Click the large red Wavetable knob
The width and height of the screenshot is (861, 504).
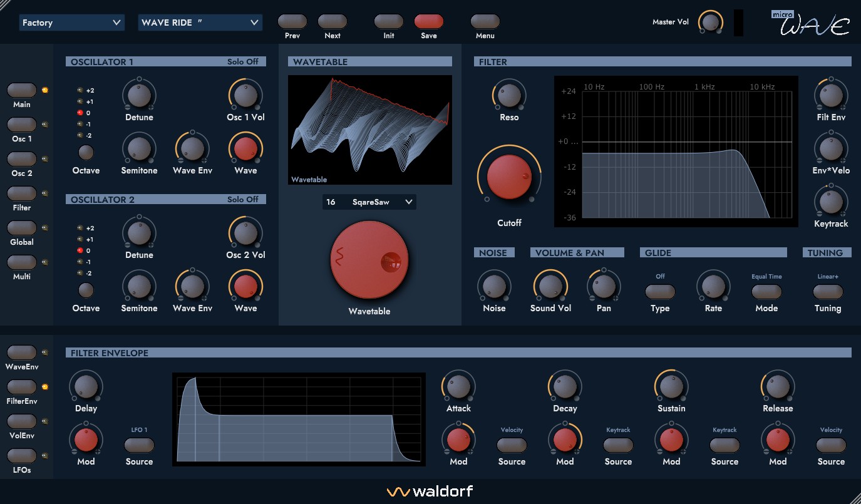coord(369,259)
